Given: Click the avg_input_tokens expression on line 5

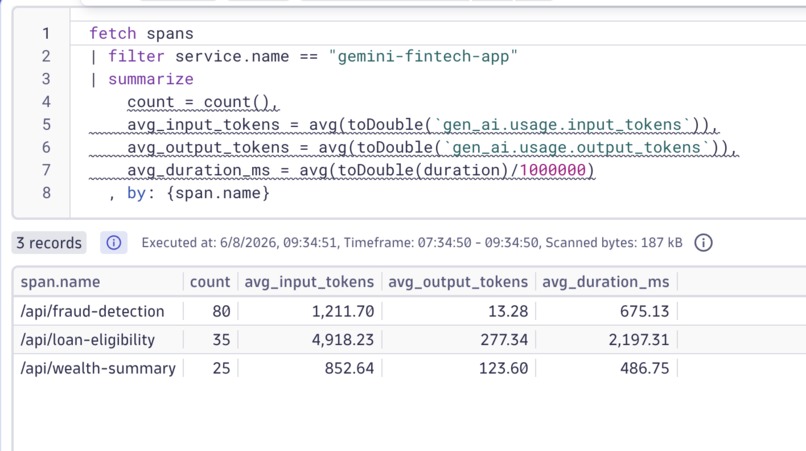Looking at the screenshot, I should tap(422, 124).
